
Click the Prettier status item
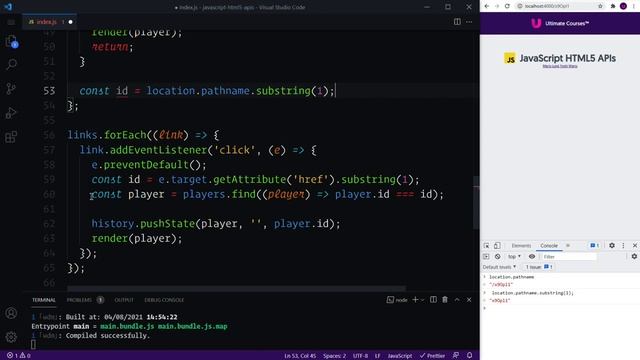click(432, 356)
